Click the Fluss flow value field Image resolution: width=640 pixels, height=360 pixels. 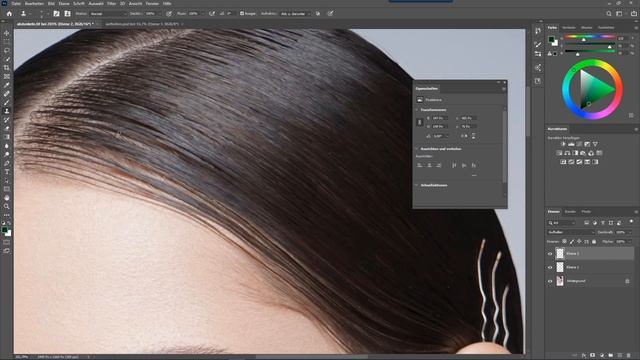click(194, 13)
